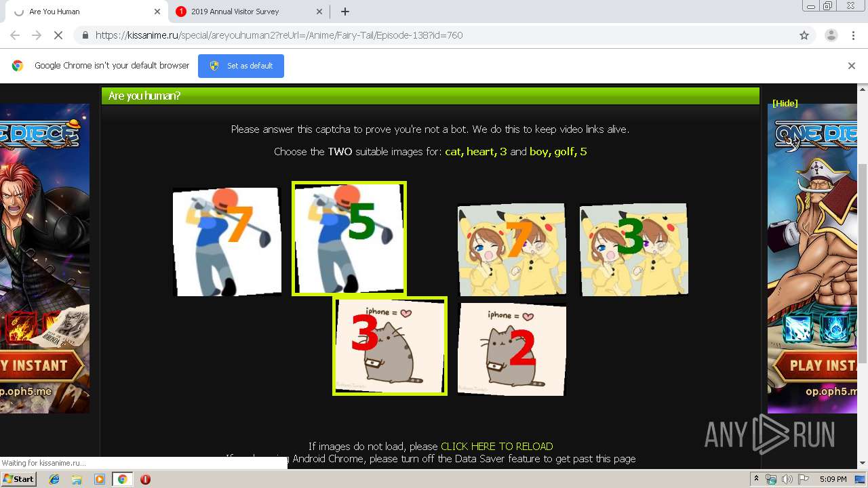Click the network tray icon
The height and width of the screenshot is (488, 868).
771,479
